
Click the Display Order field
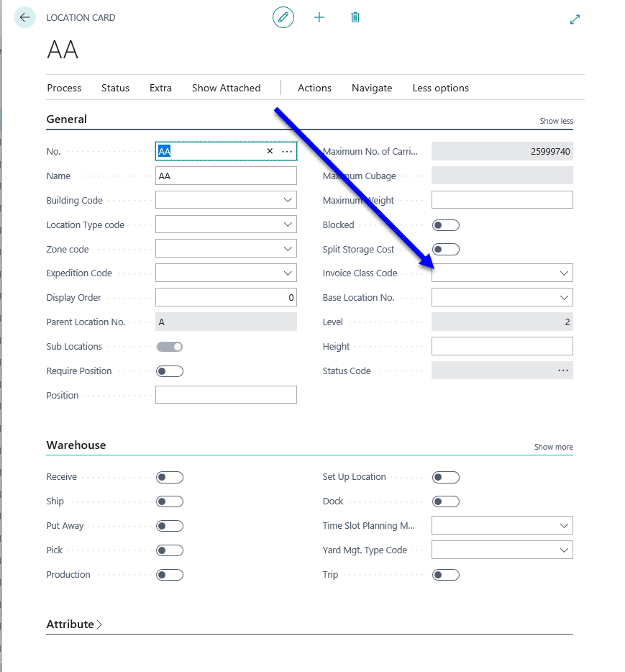pos(226,297)
